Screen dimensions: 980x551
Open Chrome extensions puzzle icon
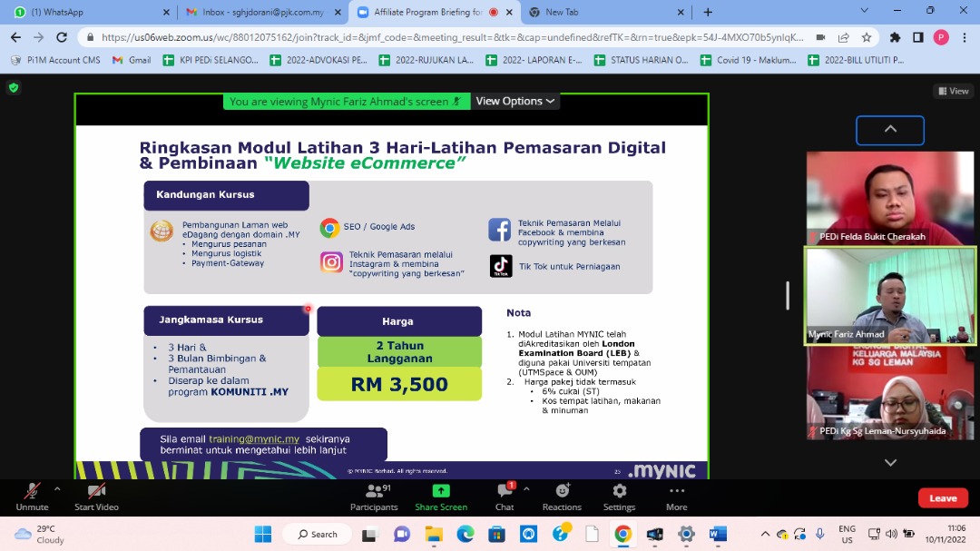click(x=895, y=37)
